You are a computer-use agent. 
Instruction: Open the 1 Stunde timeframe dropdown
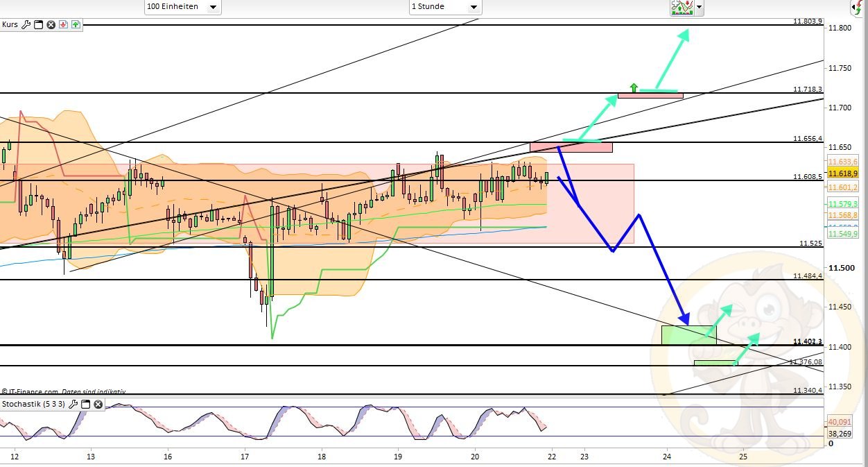pos(445,7)
